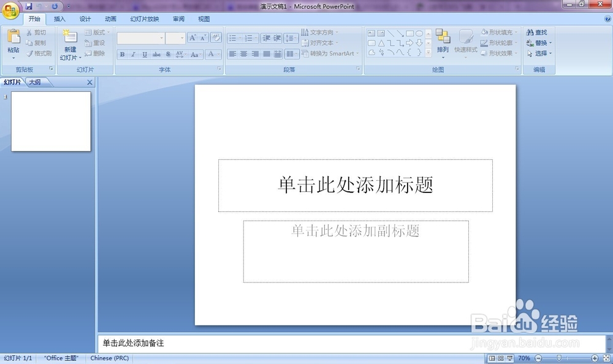Screen dimensions: 613x364
Task: Toggle italic formatting on selected text
Action: [x=133, y=55]
